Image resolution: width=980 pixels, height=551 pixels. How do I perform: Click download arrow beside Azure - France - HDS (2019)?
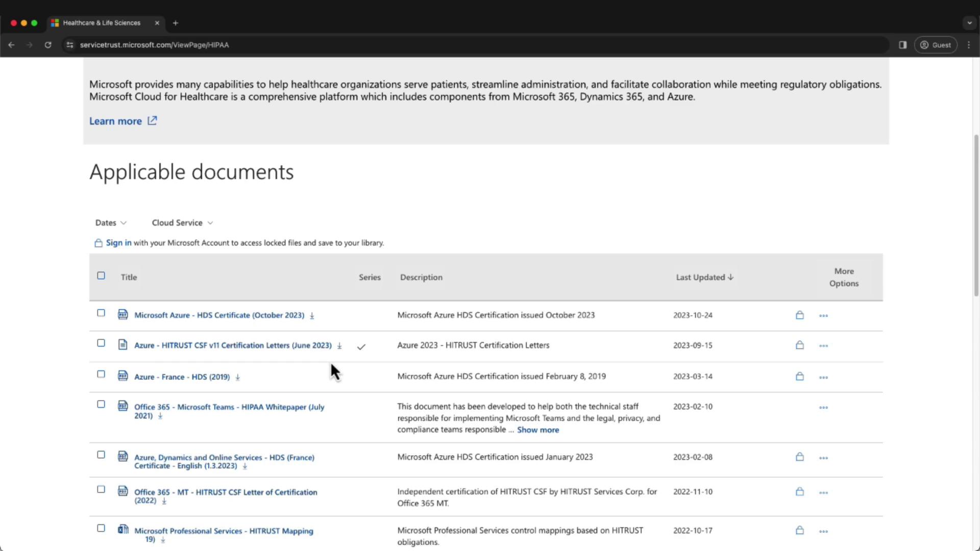tap(237, 378)
